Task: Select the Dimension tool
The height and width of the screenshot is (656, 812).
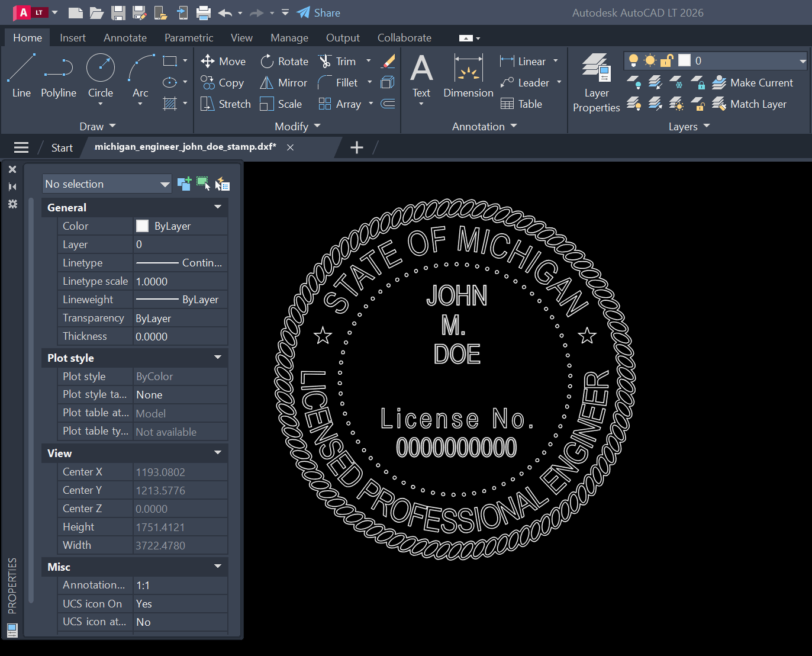Action: [468, 76]
